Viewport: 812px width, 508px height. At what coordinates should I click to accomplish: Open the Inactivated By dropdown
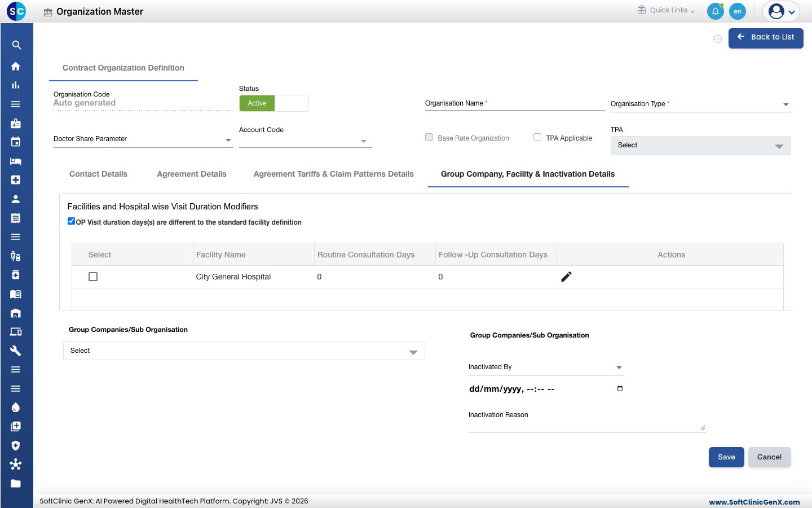point(546,367)
